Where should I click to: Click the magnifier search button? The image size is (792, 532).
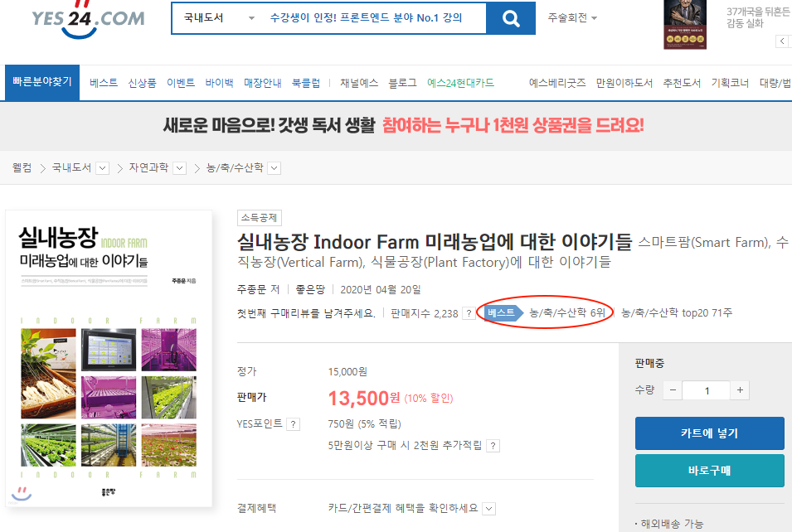511,18
